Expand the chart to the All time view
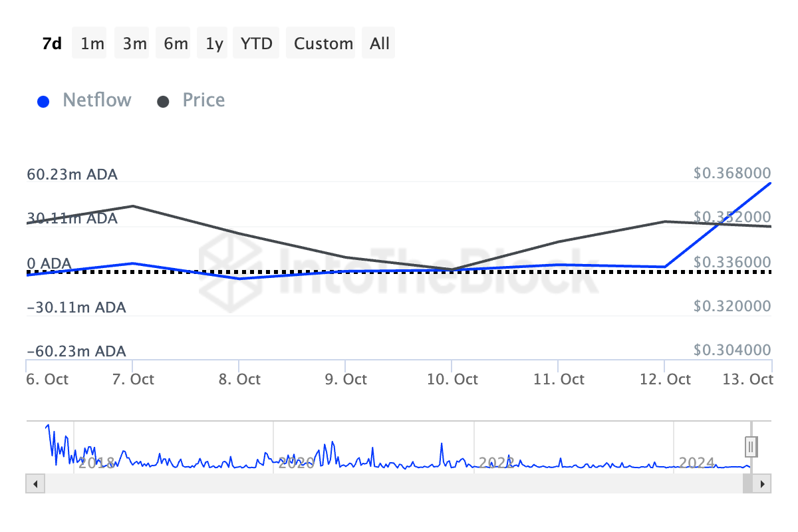The height and width of the screenshot is (532, 798). click(x=378, y=43)
